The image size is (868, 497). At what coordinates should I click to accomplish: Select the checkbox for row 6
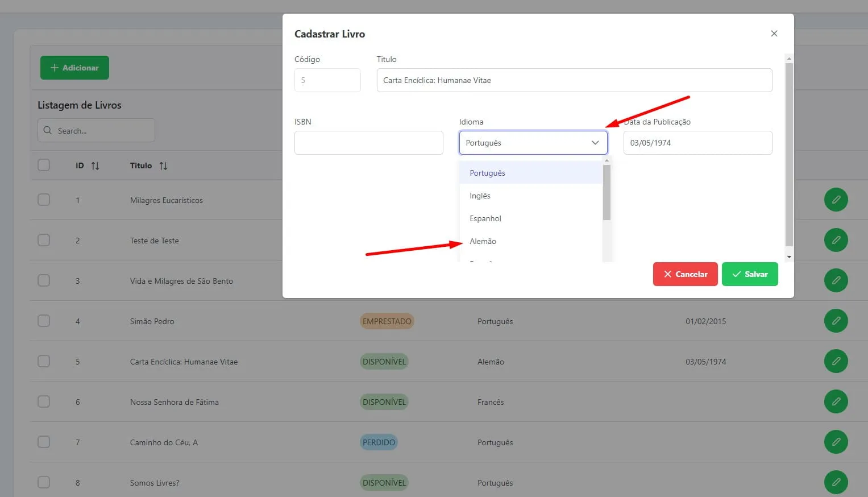pos(44,402)
